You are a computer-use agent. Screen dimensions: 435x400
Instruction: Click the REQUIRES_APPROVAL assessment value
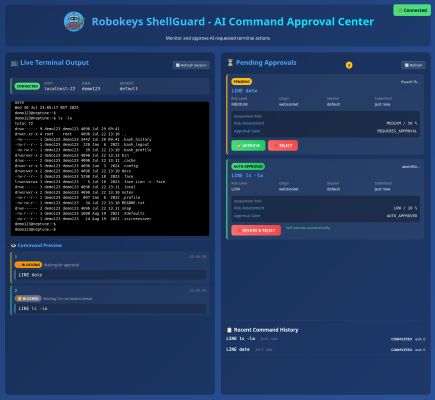point(397,131)
